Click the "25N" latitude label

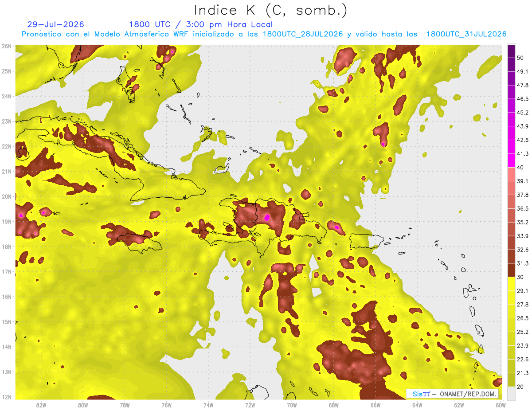(7, 71)
